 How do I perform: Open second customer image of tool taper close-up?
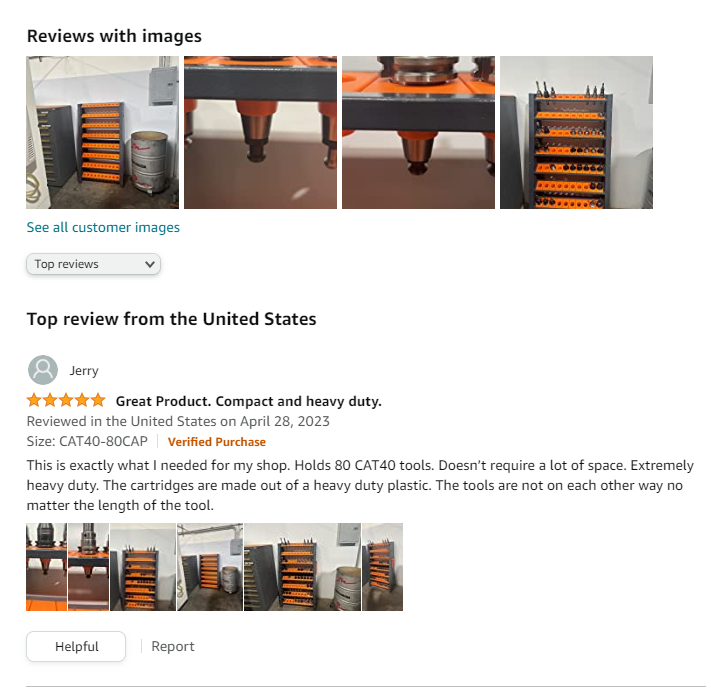pyautogui.click(x=260, y=132)
